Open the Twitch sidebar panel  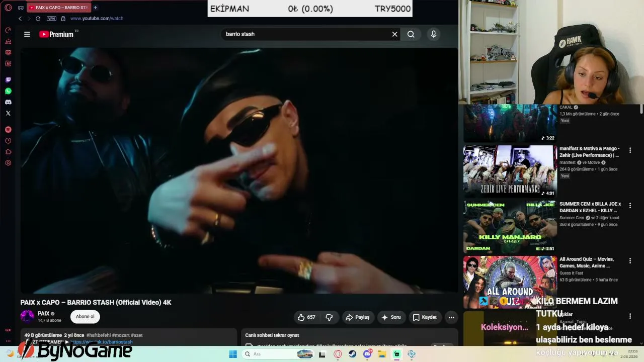(8, 80)
